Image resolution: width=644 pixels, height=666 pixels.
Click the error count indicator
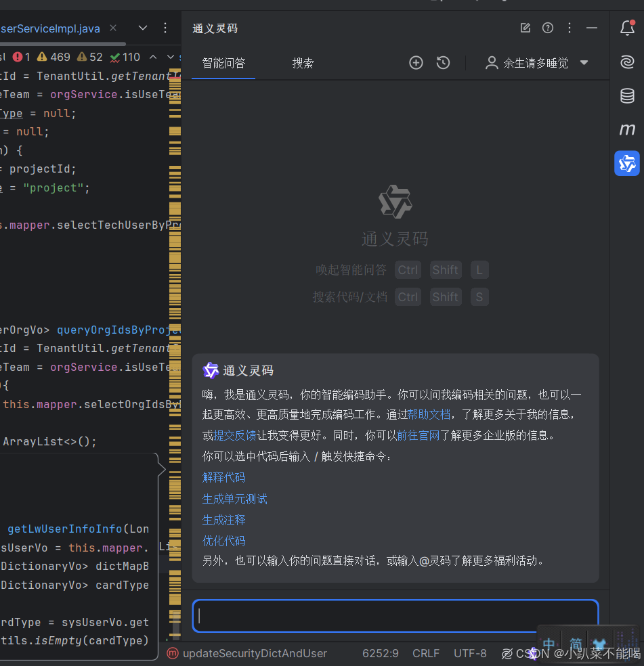click(x=21, y=57)
